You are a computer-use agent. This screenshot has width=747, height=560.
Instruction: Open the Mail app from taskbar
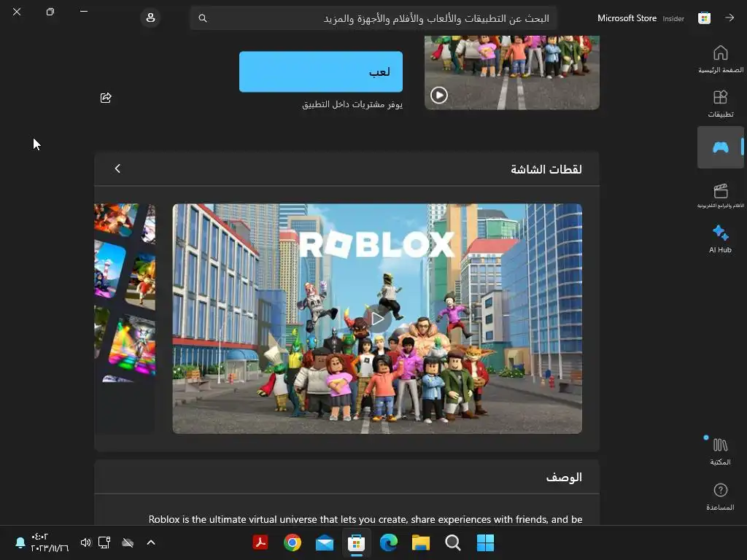click(325, 542)
